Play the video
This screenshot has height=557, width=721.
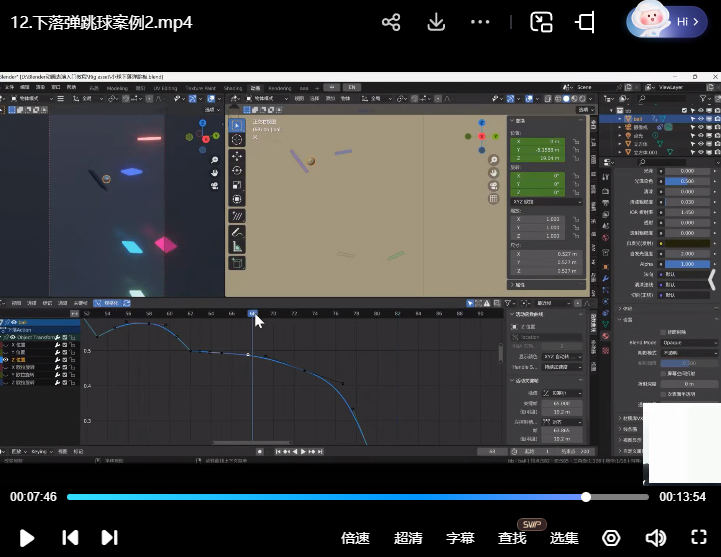tap(27, 538)
